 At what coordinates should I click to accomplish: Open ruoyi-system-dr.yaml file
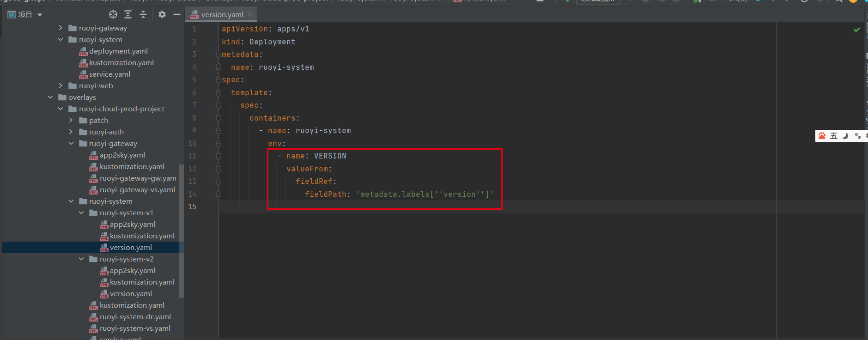point(135,317)
